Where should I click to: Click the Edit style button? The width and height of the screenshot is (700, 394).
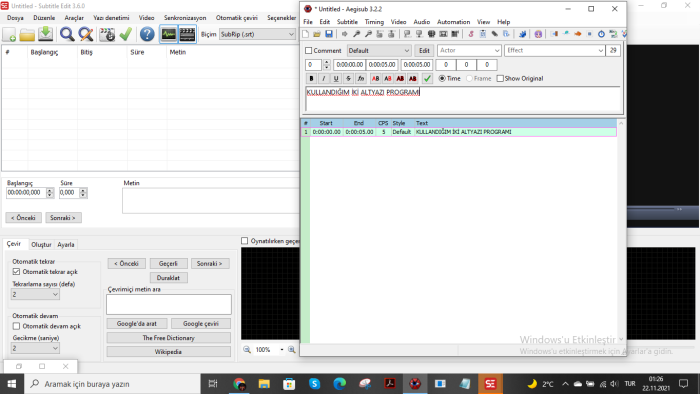click(x=424, y=51)
